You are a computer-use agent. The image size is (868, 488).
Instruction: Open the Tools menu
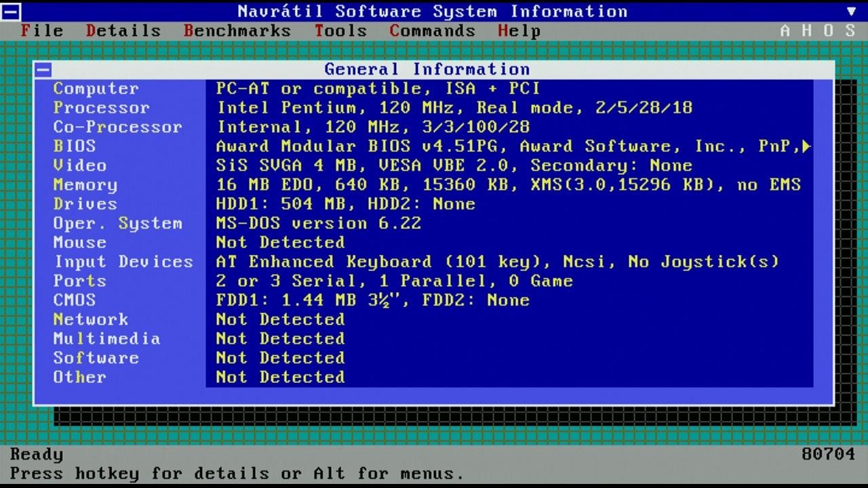[340, 30]
